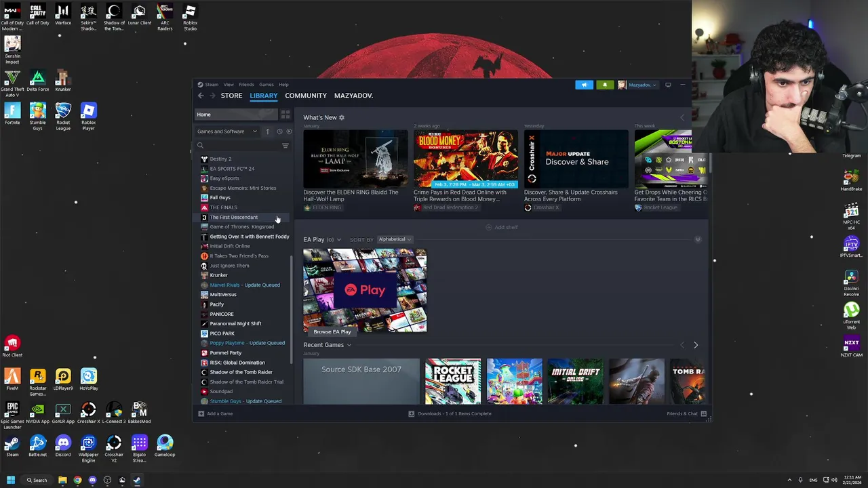Viewport: 868px width, 488px height.
Task: Show recent activity with the clock filter
Action: click(x=279, y=131)
